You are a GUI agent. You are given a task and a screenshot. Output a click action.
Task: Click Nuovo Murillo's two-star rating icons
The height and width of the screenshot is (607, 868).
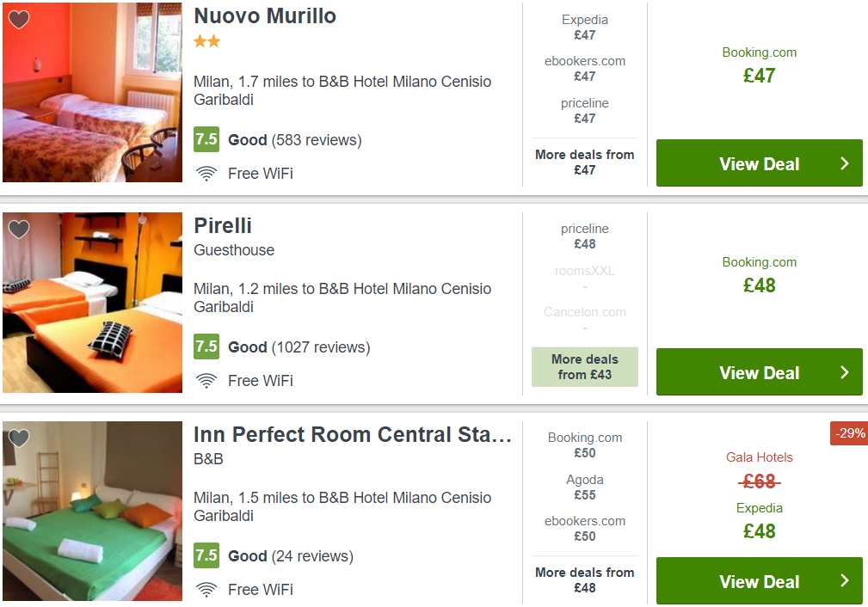[207, 41]
